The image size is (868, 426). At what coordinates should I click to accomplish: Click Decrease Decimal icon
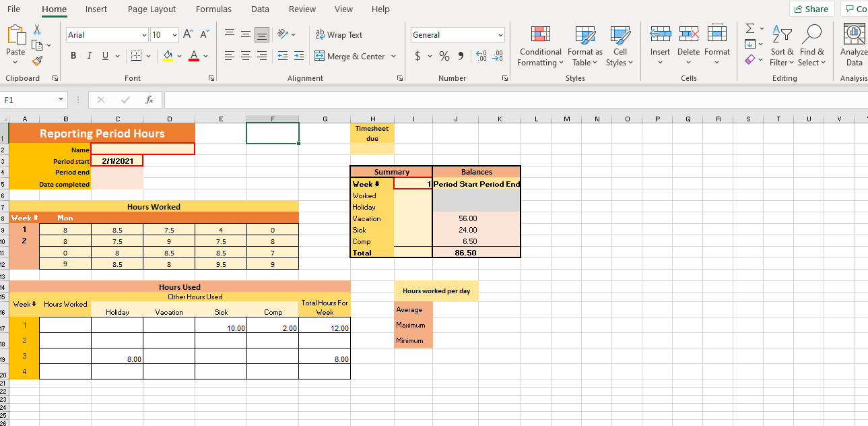point(498,57)
